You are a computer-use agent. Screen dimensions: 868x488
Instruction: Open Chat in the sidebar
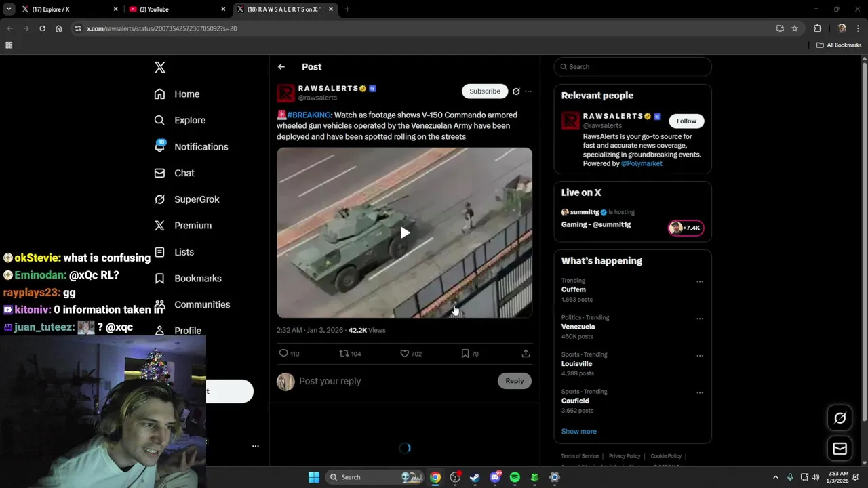pos(174,173)
